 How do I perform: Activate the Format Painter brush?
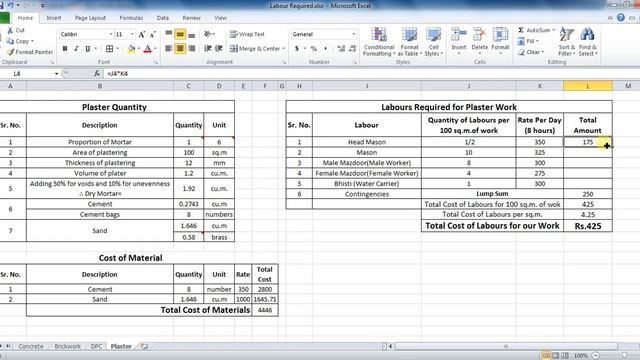(x=10, y=52)
